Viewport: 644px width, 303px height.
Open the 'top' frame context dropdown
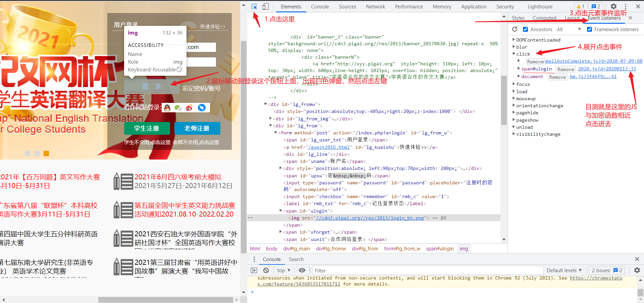(283, 270)
